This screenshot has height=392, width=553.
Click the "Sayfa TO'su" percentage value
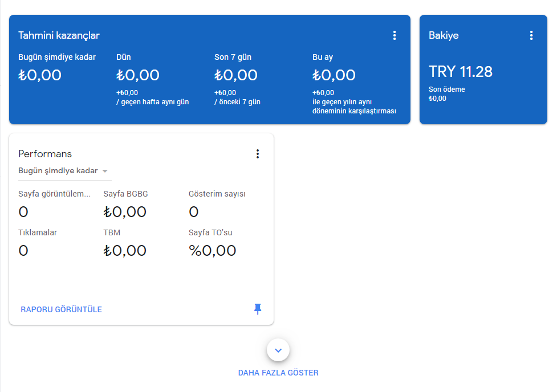pyautogui.click(x=212, y=251)
